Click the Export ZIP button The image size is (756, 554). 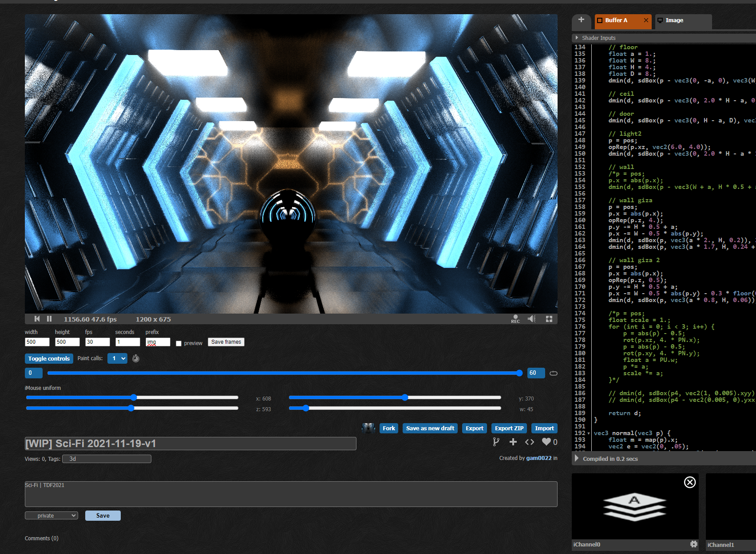pyautogui.click(x=509, y=428)
